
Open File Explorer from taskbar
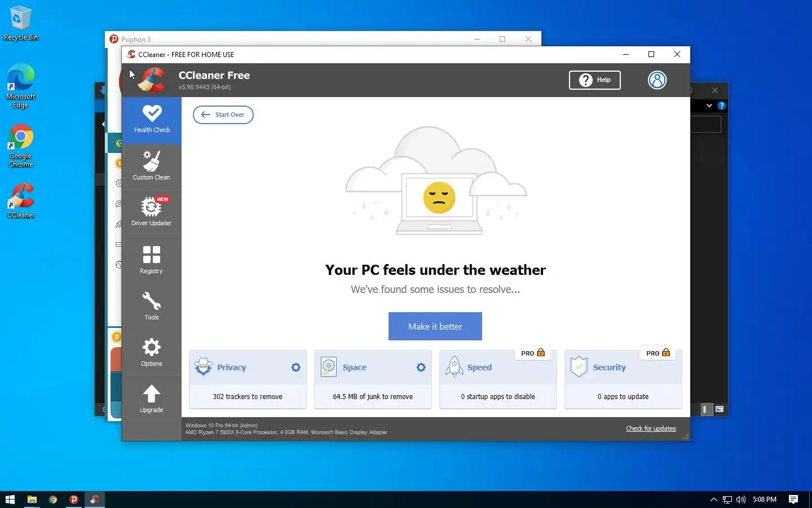(x=32, y=500)
